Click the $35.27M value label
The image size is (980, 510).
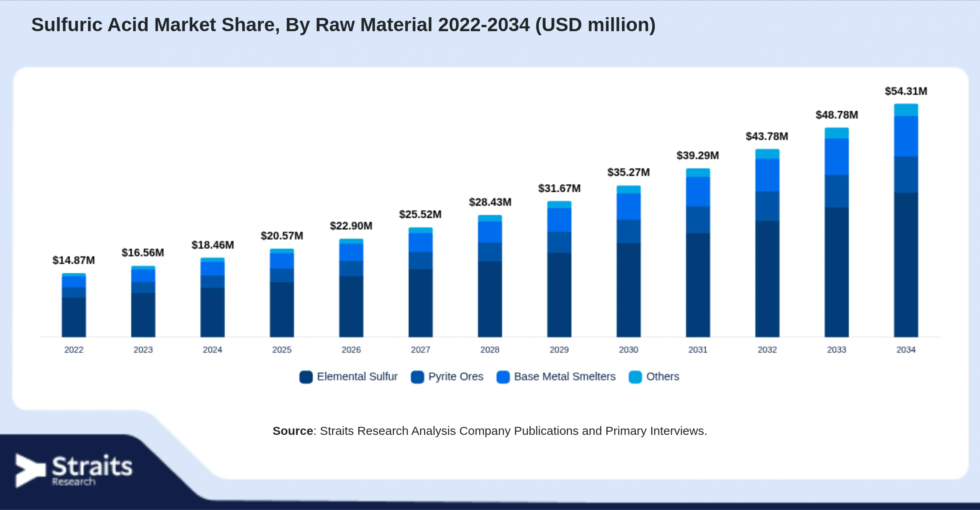629,173
